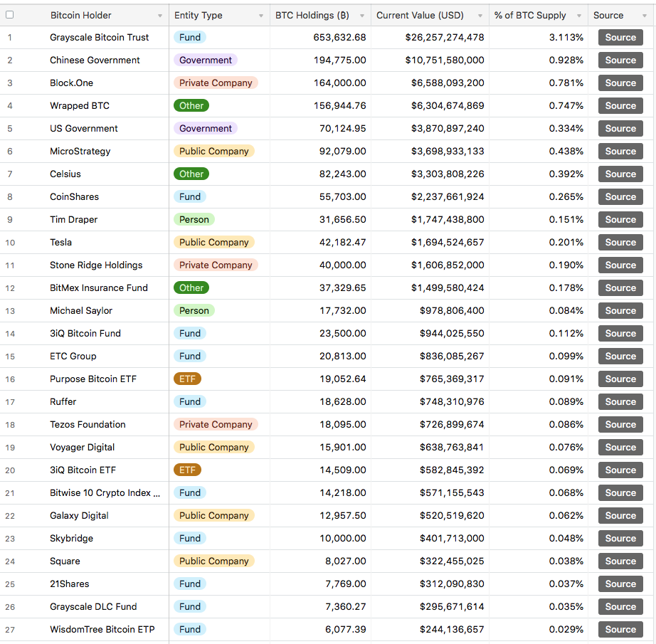656x644 pixels.
Task: Click value $2,237,661,924
Action: [x=448, y=196]
